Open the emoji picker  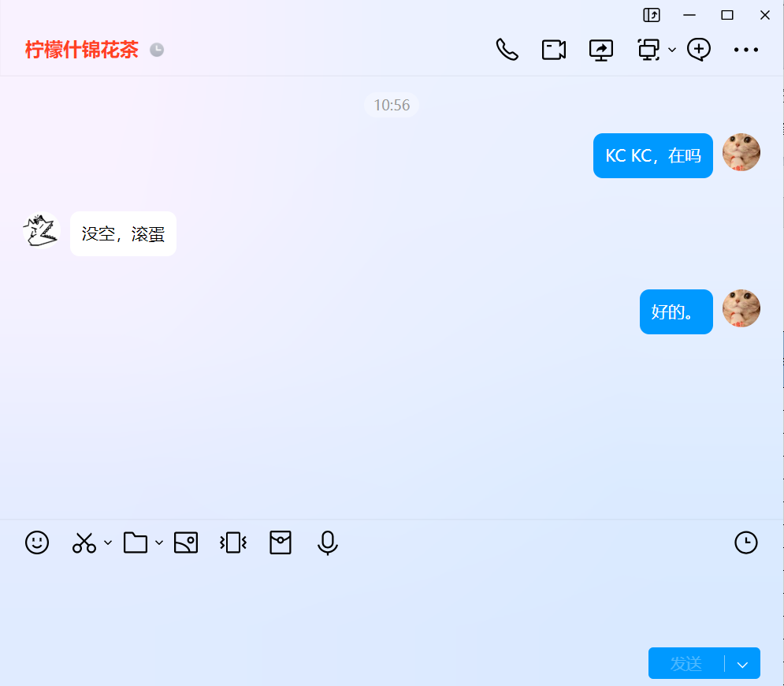tap(36, 542)
